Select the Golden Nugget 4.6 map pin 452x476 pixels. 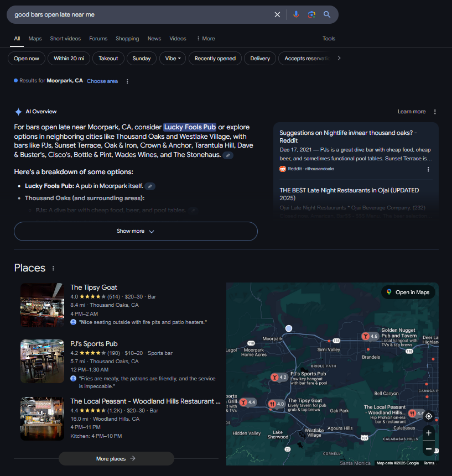[x=370, y=336]
